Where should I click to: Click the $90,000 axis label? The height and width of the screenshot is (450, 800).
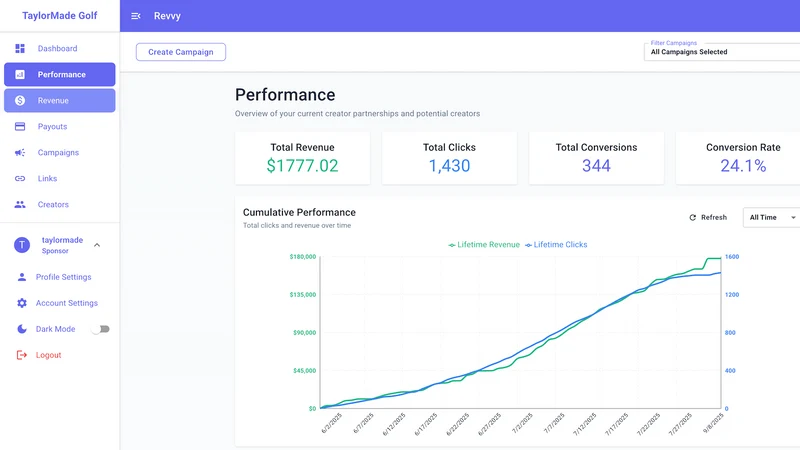pos(305,333)
